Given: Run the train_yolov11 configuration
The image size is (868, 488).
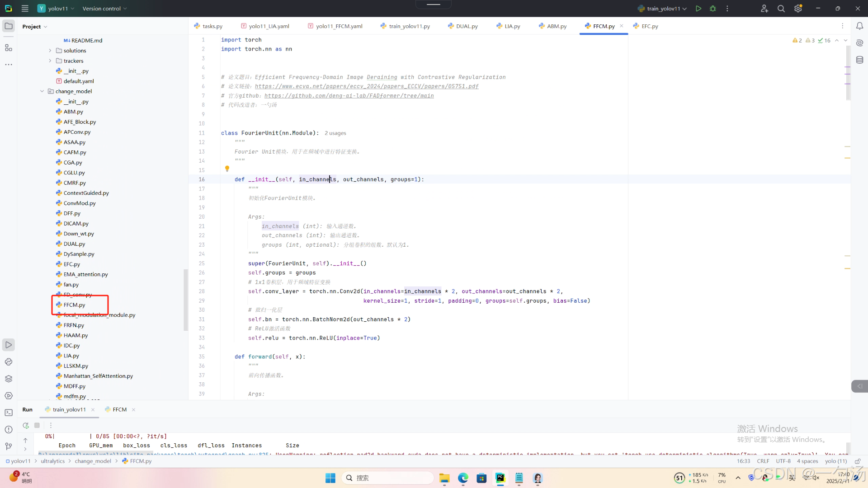Looking at the screenshot, I should coord(698,9).
